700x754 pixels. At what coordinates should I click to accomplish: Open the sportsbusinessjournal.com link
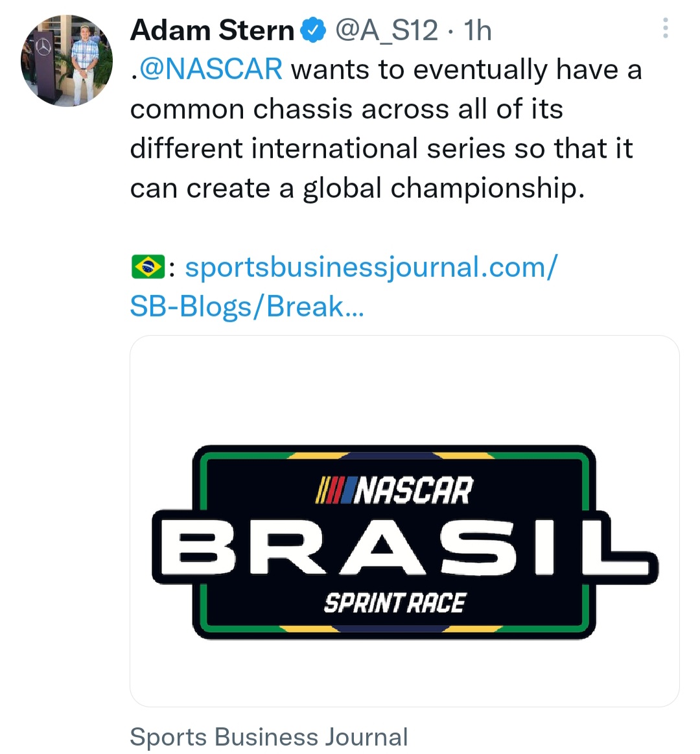click(x=371, y=267)
